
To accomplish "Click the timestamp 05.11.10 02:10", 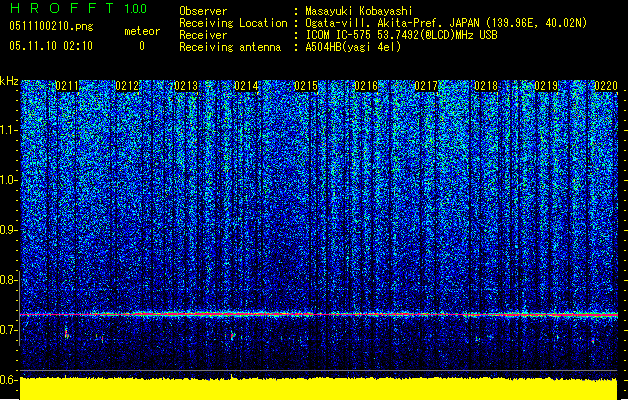I will click(51, 46).
